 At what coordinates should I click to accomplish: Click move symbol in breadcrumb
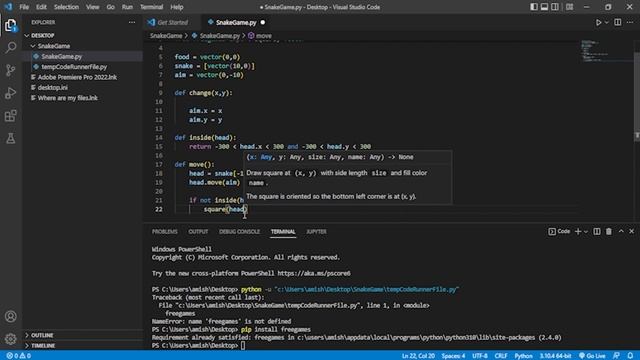[x=260, y=36]
